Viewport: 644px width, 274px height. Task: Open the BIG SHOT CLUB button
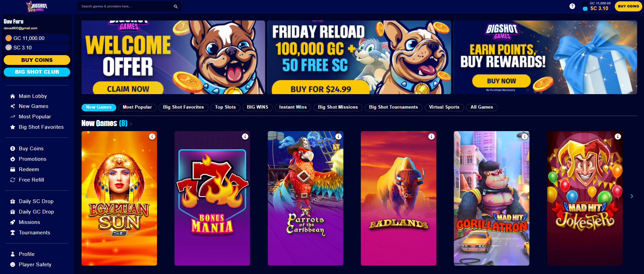point(37,72)
